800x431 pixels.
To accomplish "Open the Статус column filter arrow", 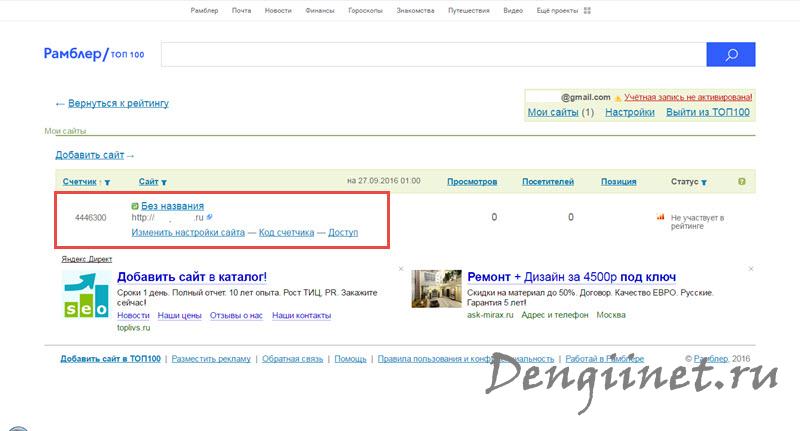I will (x=704, y=182).
